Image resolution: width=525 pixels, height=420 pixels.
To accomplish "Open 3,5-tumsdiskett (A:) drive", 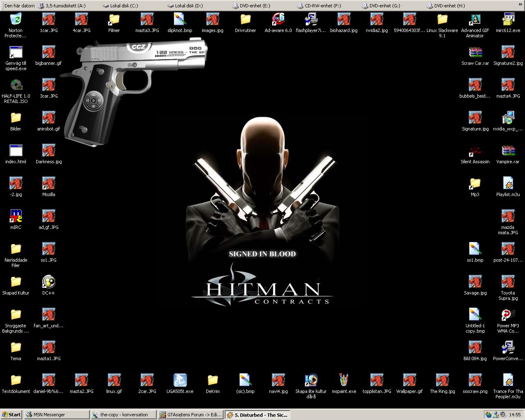I will pos(62,6).
